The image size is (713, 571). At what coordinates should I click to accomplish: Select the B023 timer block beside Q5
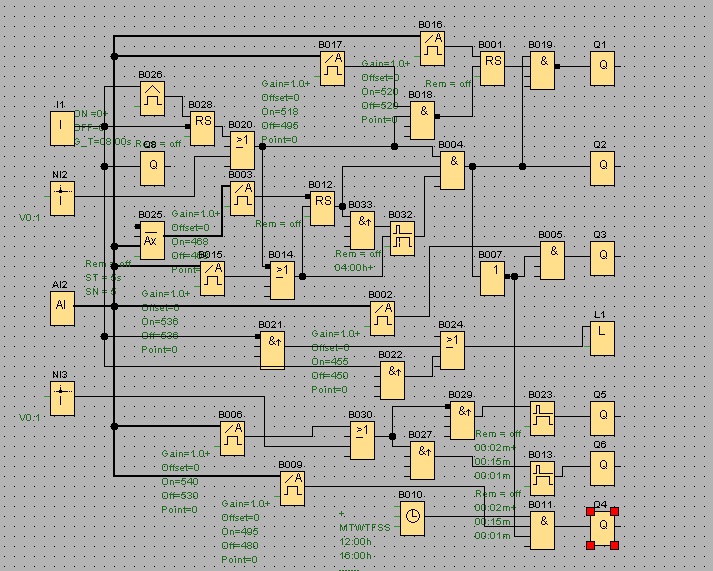pos(542,417)
